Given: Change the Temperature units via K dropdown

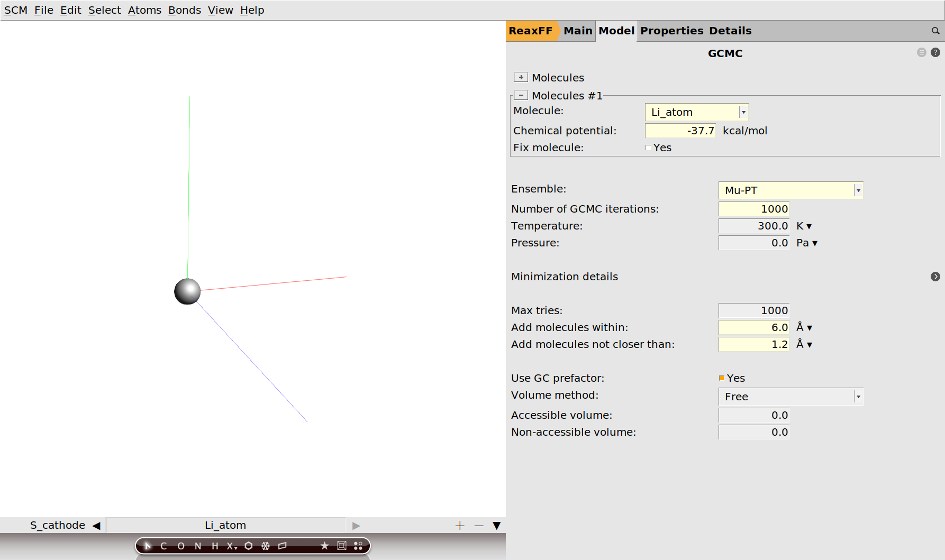Looking at the screenshot, I should (x=804, y=226).
